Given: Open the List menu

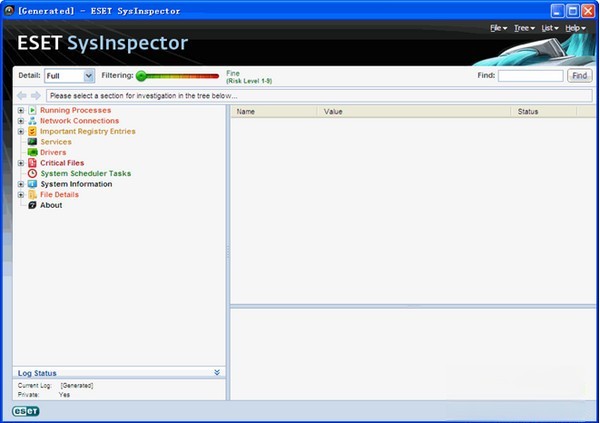Looking at the screenshot, I should coord(550,28).
